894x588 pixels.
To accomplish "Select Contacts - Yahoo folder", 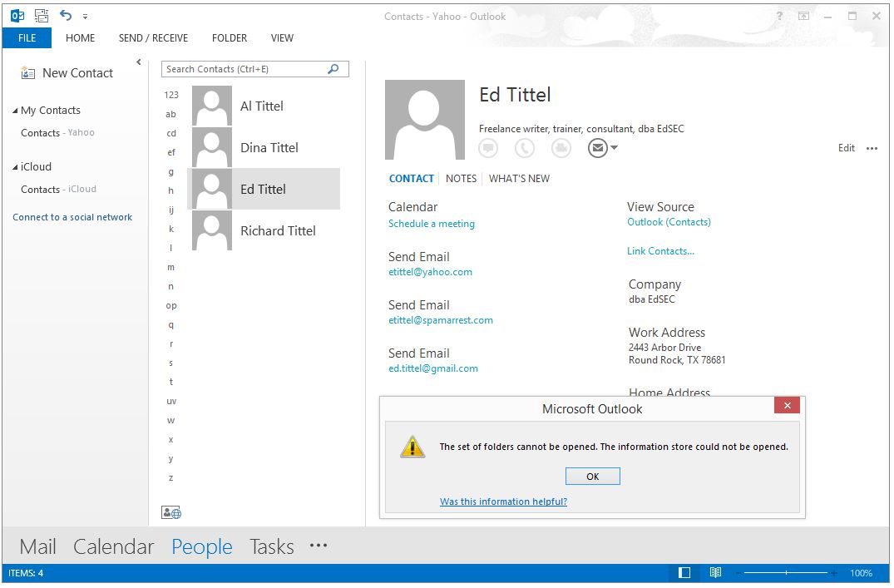I will coord(57,133).
